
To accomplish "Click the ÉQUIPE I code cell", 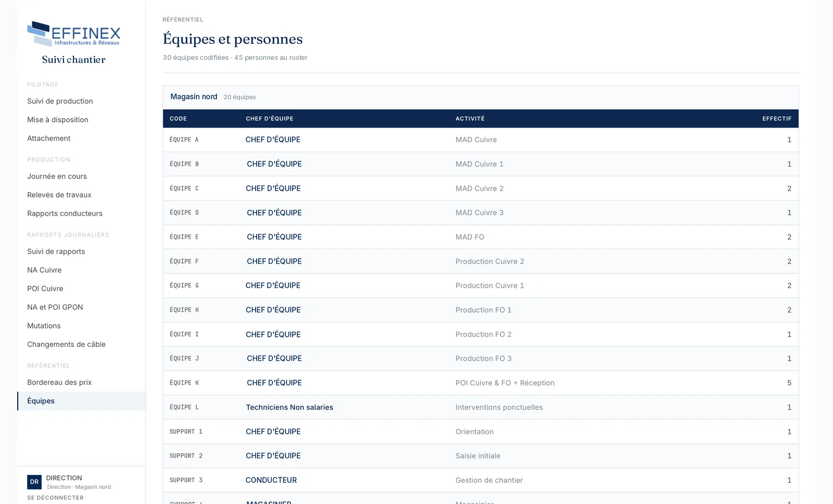I will (184, 334).
